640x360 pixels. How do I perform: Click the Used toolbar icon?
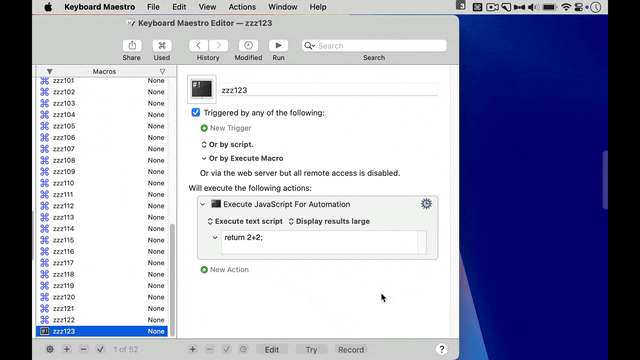click(x=162, y=45)
